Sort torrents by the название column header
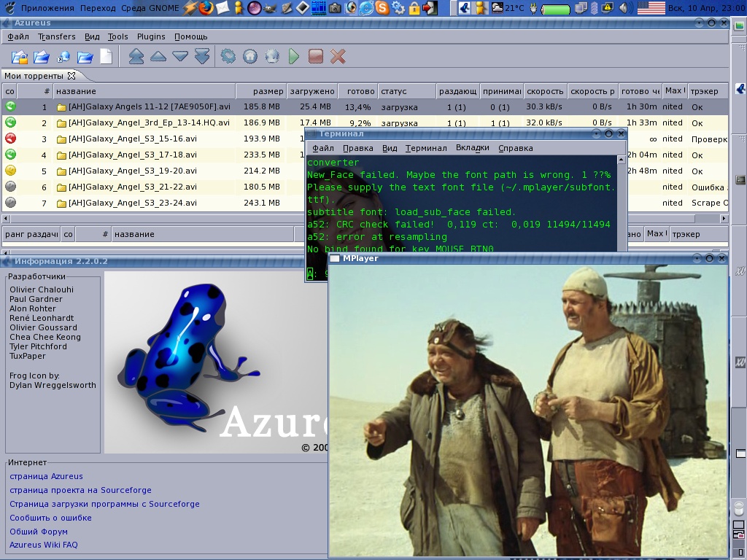The image size is (747, 560). point(144,91)
